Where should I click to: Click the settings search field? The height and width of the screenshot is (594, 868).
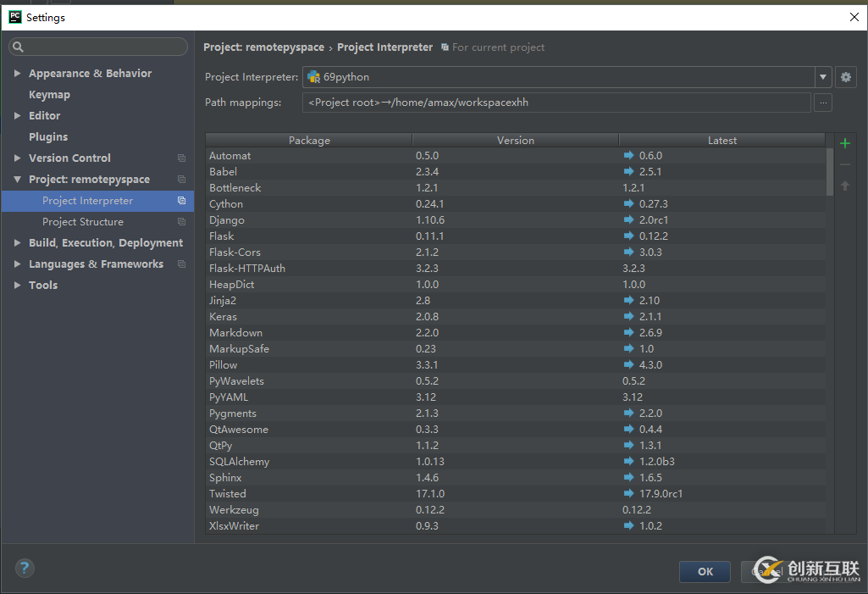pos(100,47)
